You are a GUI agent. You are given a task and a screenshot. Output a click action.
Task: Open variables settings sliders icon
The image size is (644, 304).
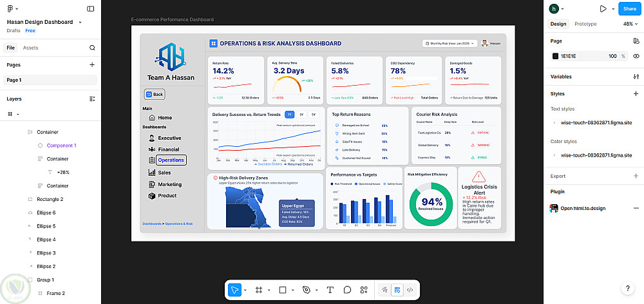636,77
